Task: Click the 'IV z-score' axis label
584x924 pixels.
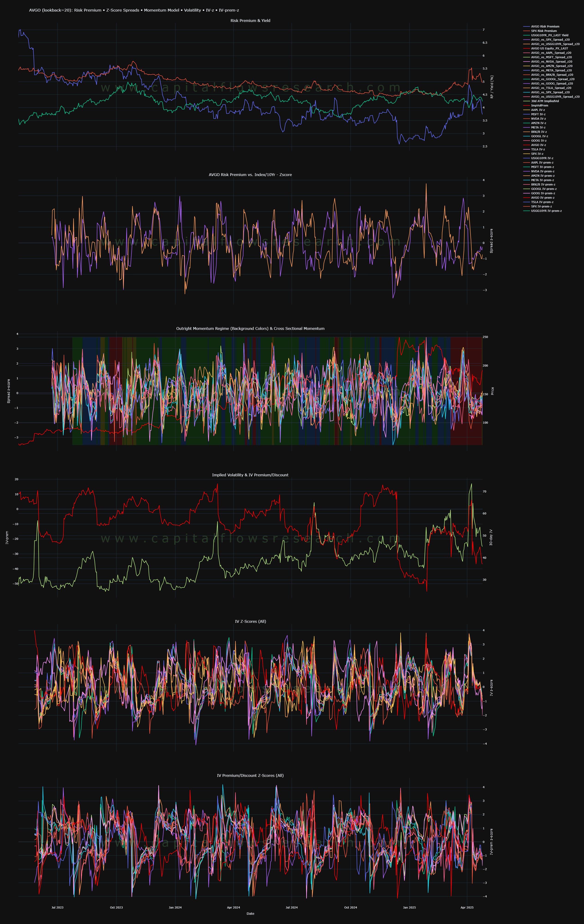Action: pyautogui.click(x=492, y=688)
